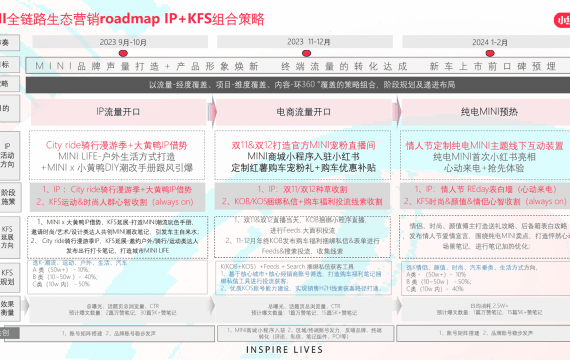Select the 2024 1-2月 timeline header

coord(486,42)
